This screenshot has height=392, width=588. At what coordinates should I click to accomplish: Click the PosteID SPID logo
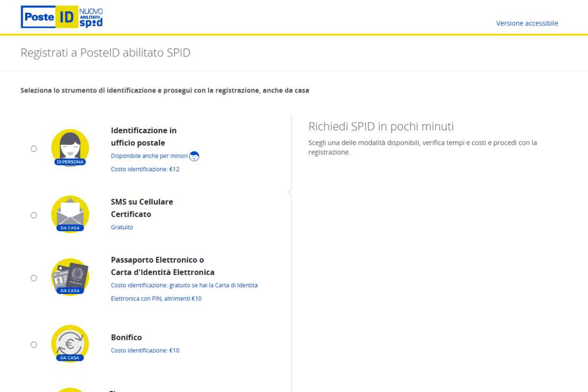point(61,17)
